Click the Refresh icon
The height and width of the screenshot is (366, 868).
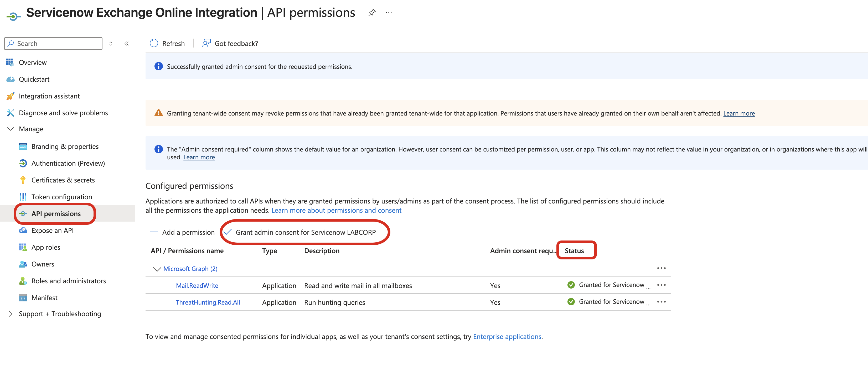tap(154, 43)
